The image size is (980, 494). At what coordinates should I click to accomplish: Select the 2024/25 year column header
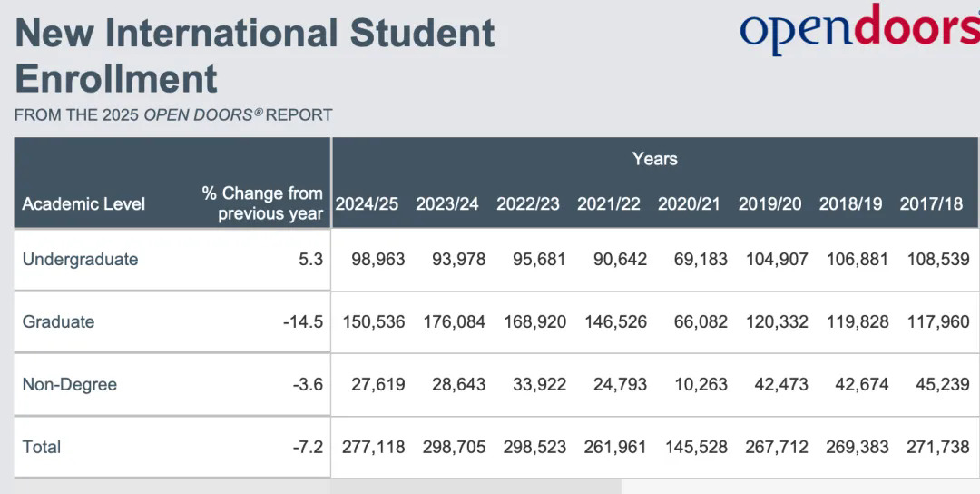point(367,203)
